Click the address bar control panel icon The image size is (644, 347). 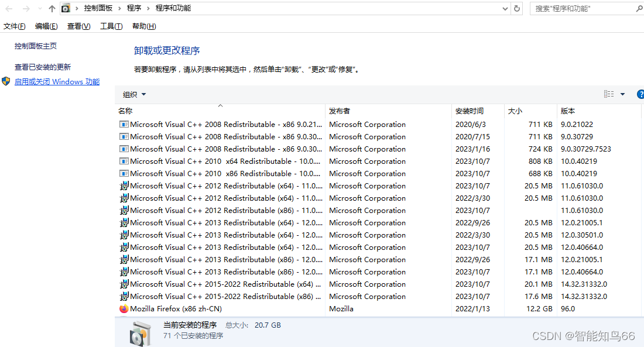coord(66,8)
